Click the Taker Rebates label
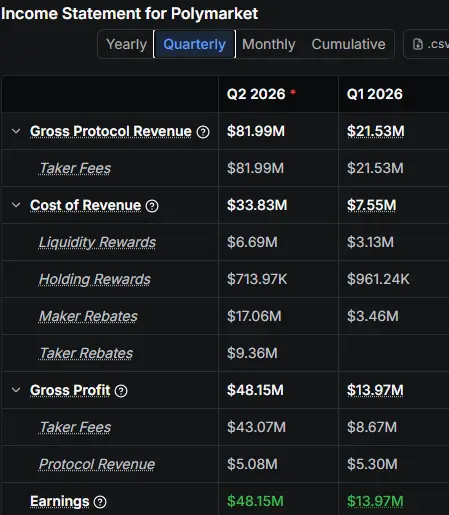The image size is (449, 515). (x=86, y=353)
